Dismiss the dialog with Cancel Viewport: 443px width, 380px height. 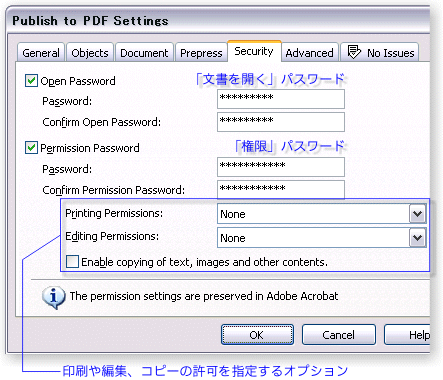click(339, 335)
